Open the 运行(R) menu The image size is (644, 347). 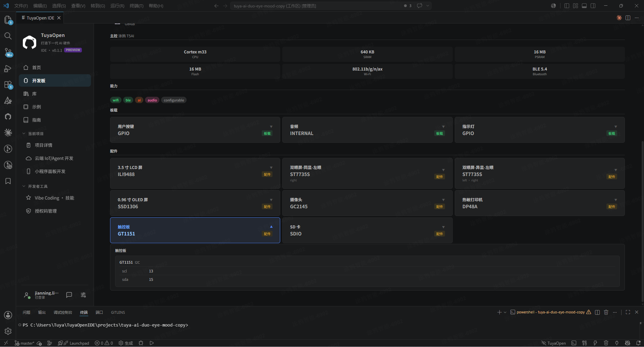coord(117,6)
